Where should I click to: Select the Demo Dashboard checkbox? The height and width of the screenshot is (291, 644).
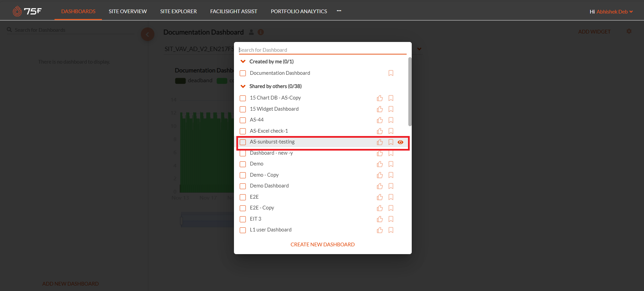(x=243, y=186)
